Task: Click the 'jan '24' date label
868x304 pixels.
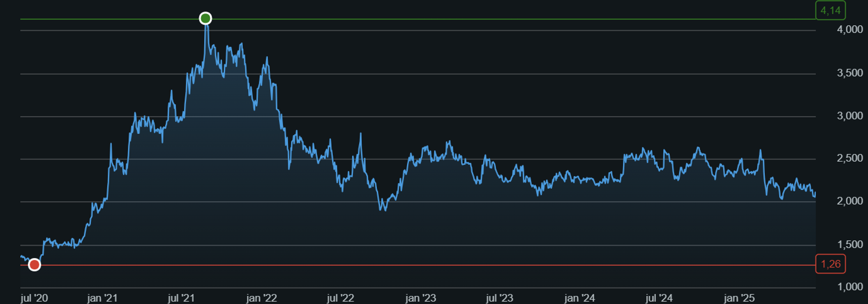Action: 579,298
